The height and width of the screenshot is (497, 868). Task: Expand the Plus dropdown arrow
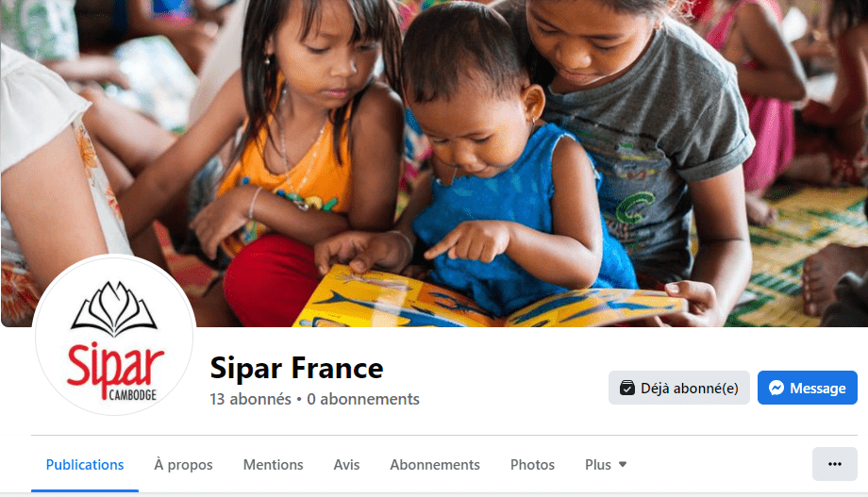coord(622,464)
